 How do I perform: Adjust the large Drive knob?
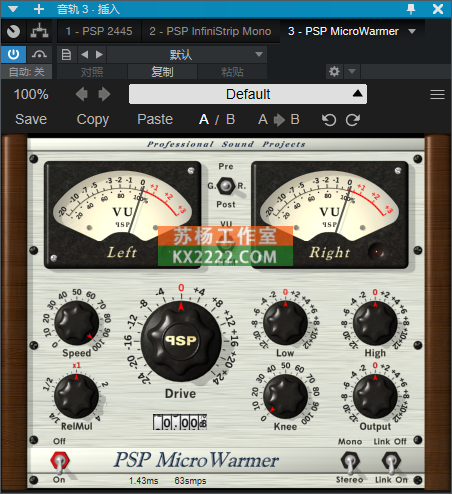tap(181, 341)
